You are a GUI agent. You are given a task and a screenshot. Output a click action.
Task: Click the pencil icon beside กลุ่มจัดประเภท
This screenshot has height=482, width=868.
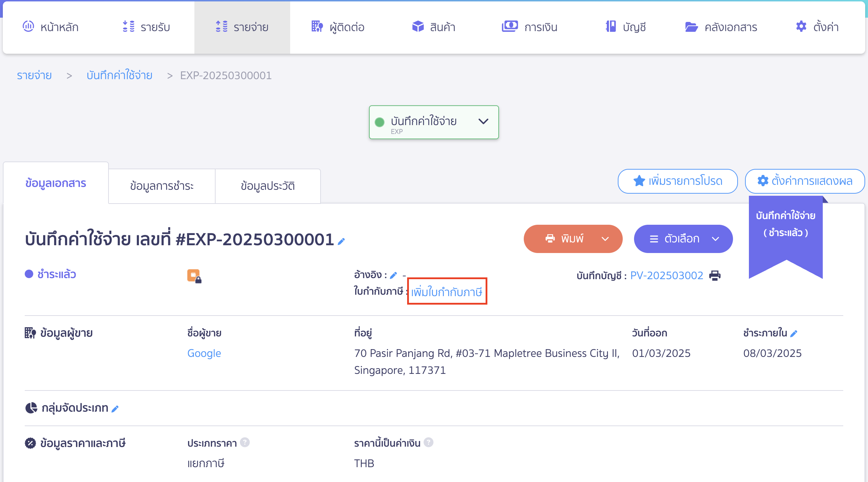[x=115, y=409]
